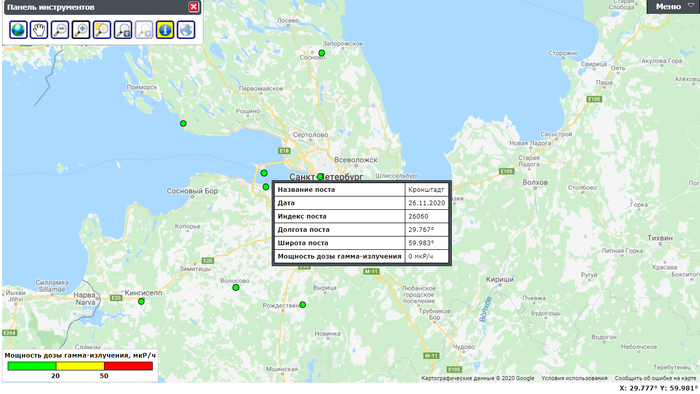Click the faded globe tool icon

(x=186, y=30)
